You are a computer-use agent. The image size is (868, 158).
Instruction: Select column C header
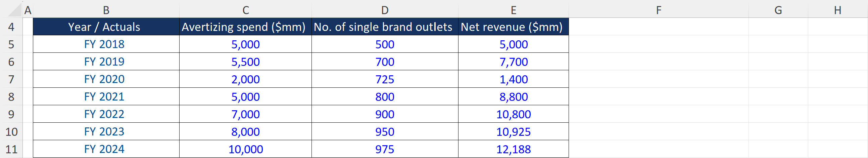[245, 10]
